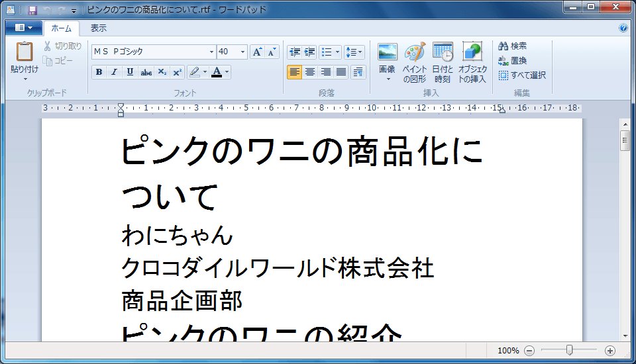Click the 100% zoom level text
This screenshot has width=636, height=364.
click(x=508, y=351)
